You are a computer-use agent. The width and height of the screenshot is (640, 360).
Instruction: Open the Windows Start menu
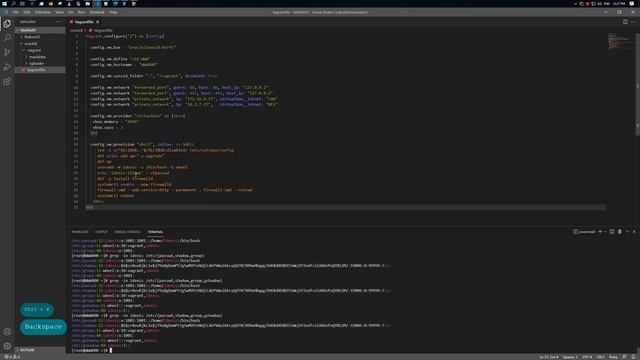click(4, 4)
